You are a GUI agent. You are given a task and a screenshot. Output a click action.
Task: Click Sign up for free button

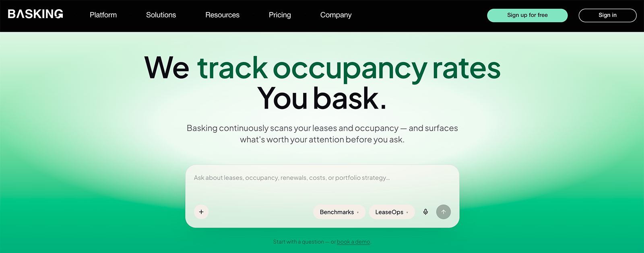click(x=527, y=15)
